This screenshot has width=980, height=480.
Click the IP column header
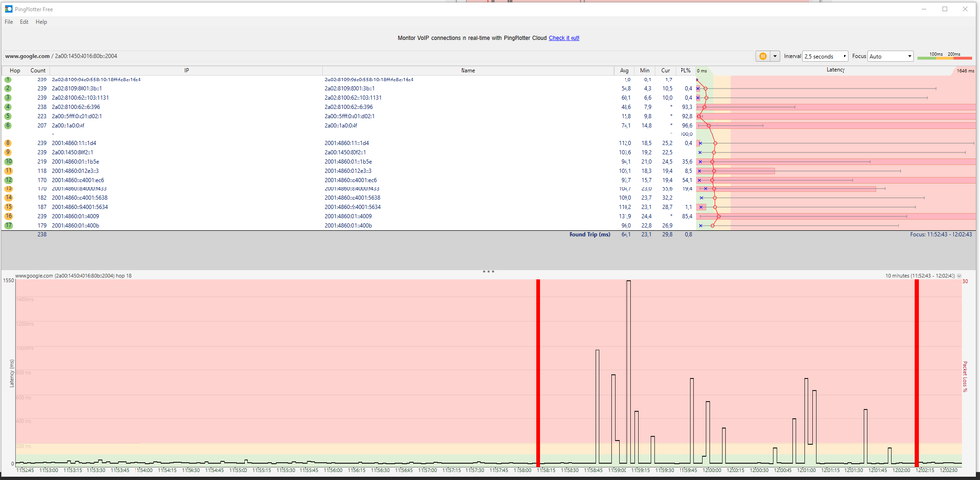[187, 70]
